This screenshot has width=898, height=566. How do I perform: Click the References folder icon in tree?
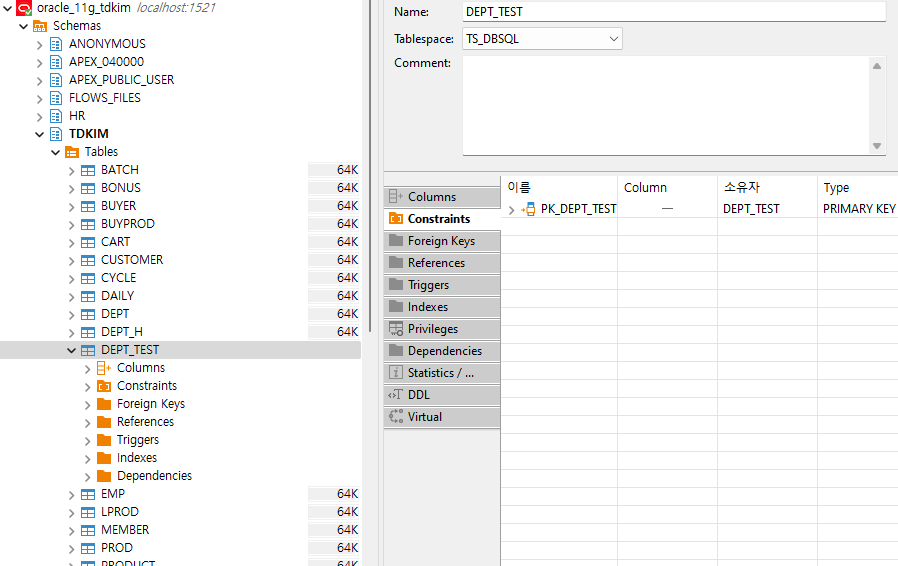coord(104,422)
